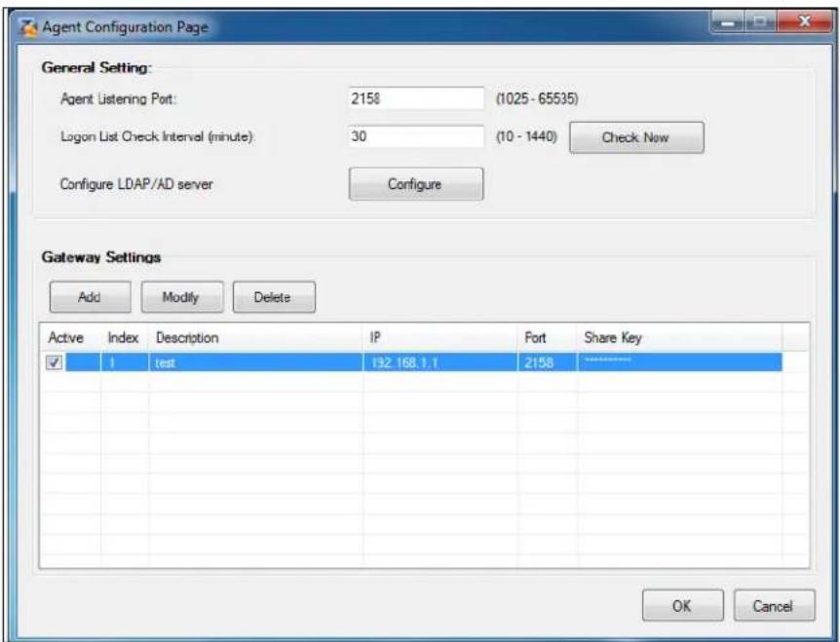Click the (10 - 1440) interval range text
The image size is (840, 642).
pos(526,136)
